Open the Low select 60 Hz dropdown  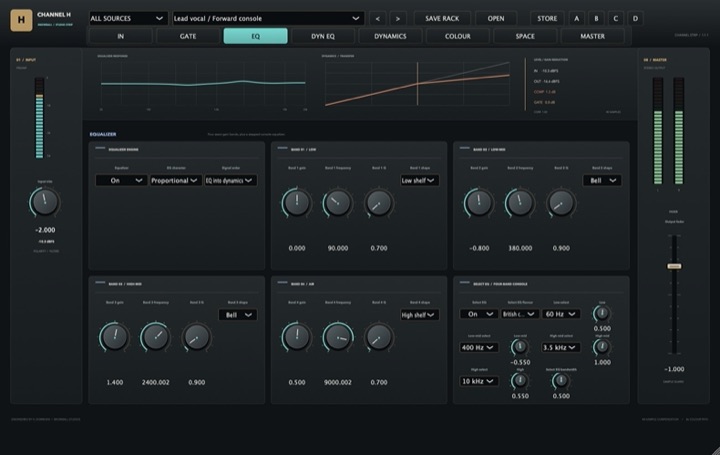(561, 314)
